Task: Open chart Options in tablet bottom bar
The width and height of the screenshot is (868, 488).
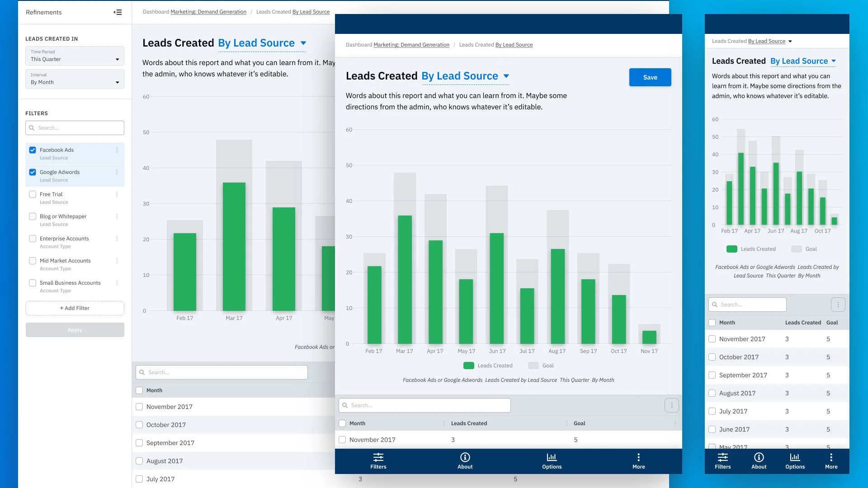Action: 552,461
